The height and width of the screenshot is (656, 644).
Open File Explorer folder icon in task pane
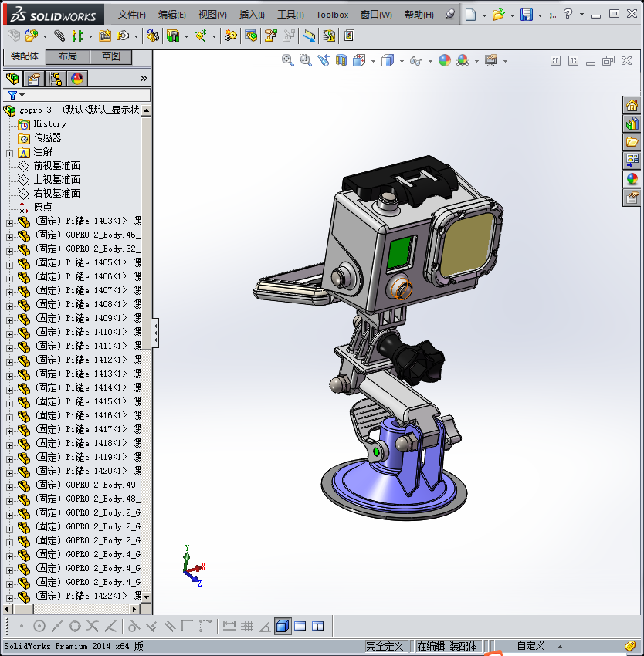click(632, 141)
